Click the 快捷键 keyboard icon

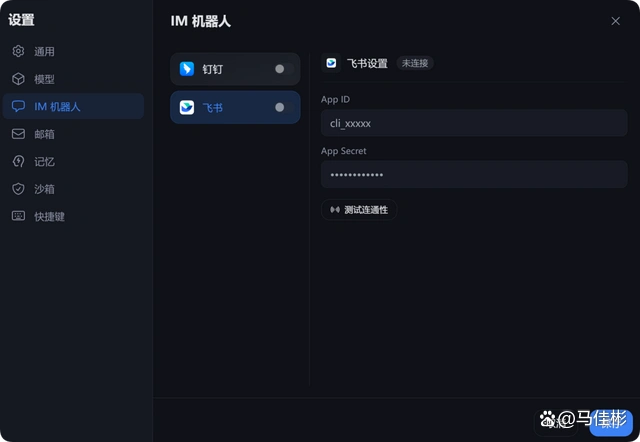[18, 216]
